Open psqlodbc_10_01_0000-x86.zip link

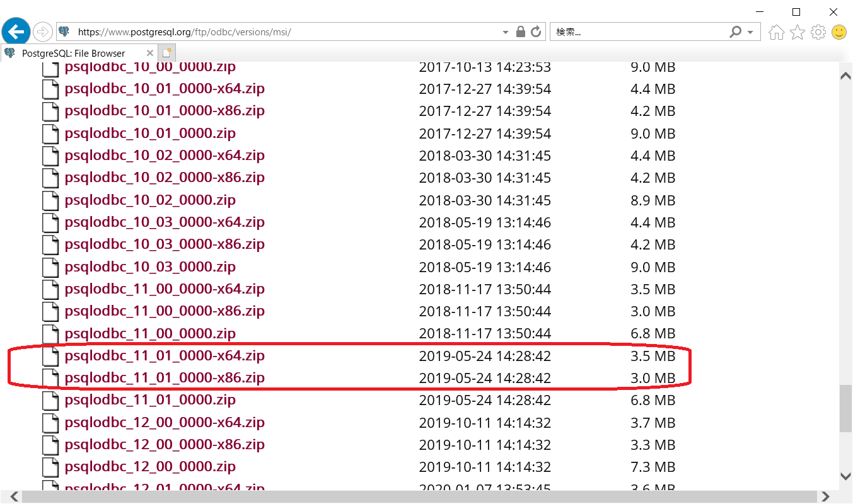point(165,110)
